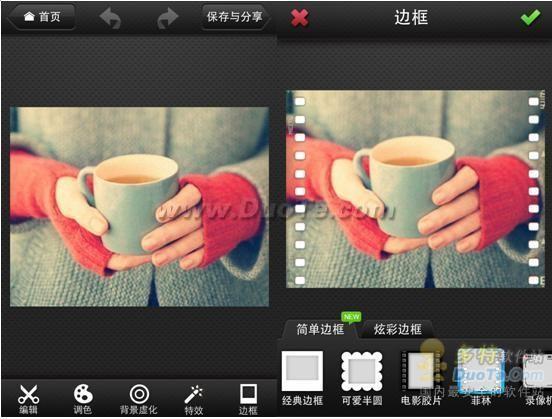Select the 特效 magic wand tool
Screen dimensions: 552x419
(x=194, y=399)
